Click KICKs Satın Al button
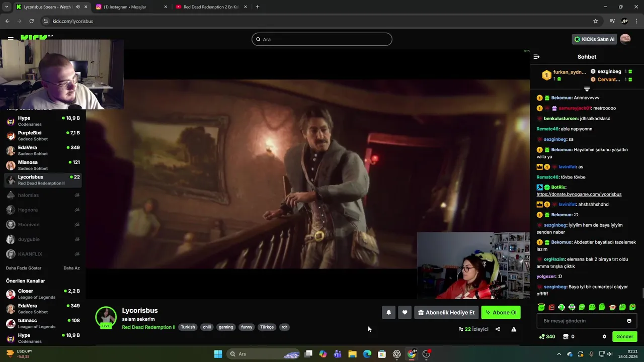 594,39
